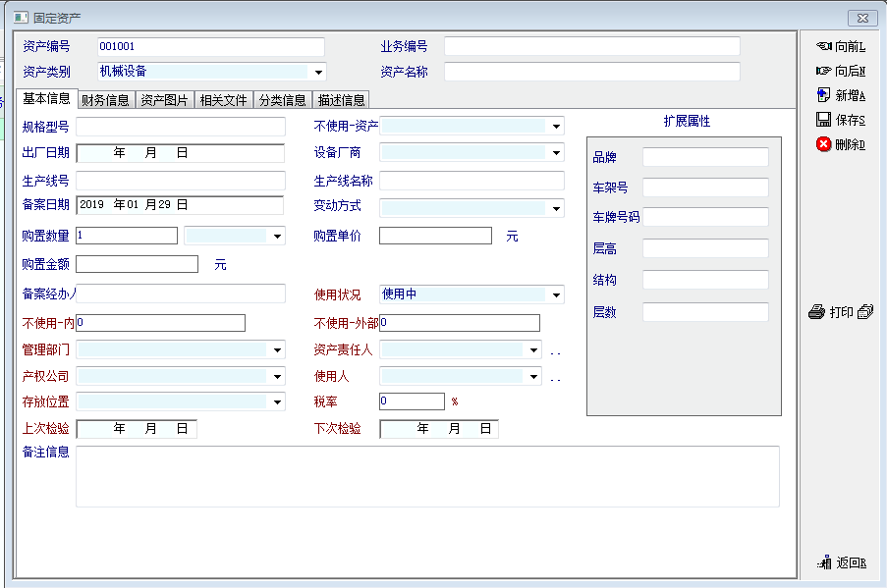
Task: Expand the 资产类别 dropdown
Action: tap(318, 72)
